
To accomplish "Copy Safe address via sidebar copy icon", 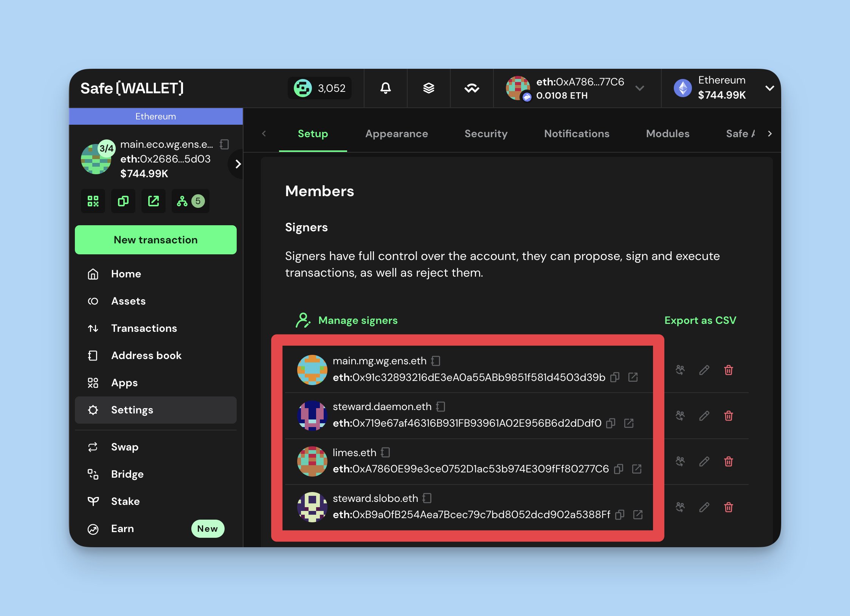I will pos(123,201).
